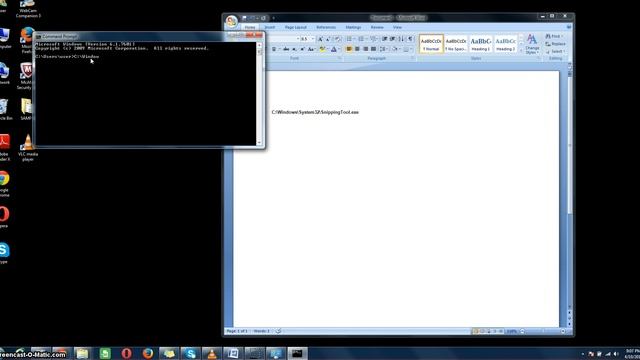This screenshot has width=640, height=360.
Task: Apply strikethrough formatting in Word
Action: (x=286, y=49)
